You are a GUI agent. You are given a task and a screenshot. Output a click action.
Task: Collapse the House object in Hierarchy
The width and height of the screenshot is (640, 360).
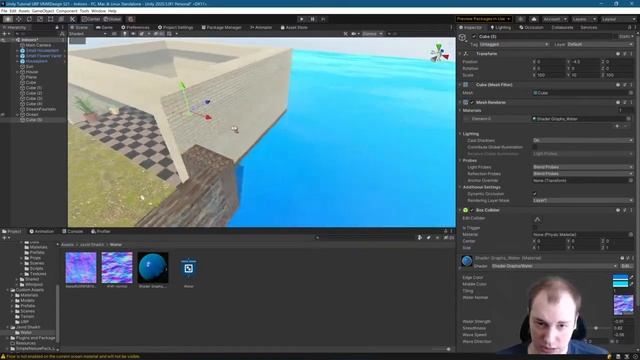[17, 72]
